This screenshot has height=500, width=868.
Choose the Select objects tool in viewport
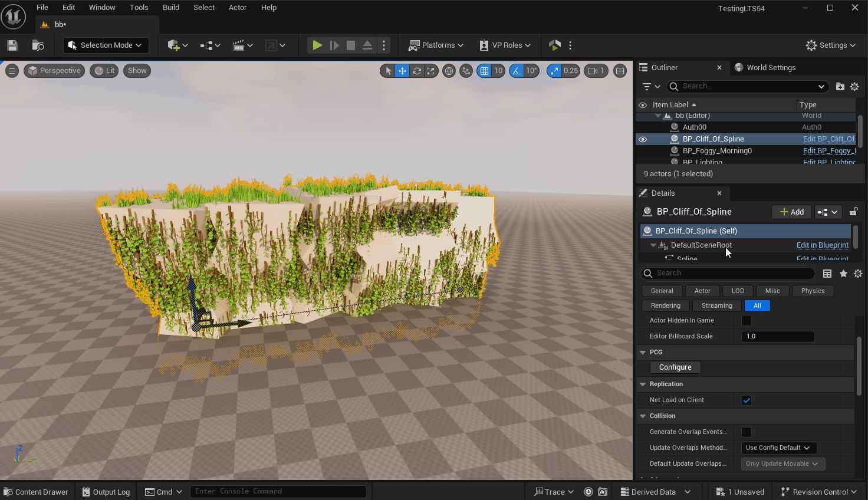(388, 71)
